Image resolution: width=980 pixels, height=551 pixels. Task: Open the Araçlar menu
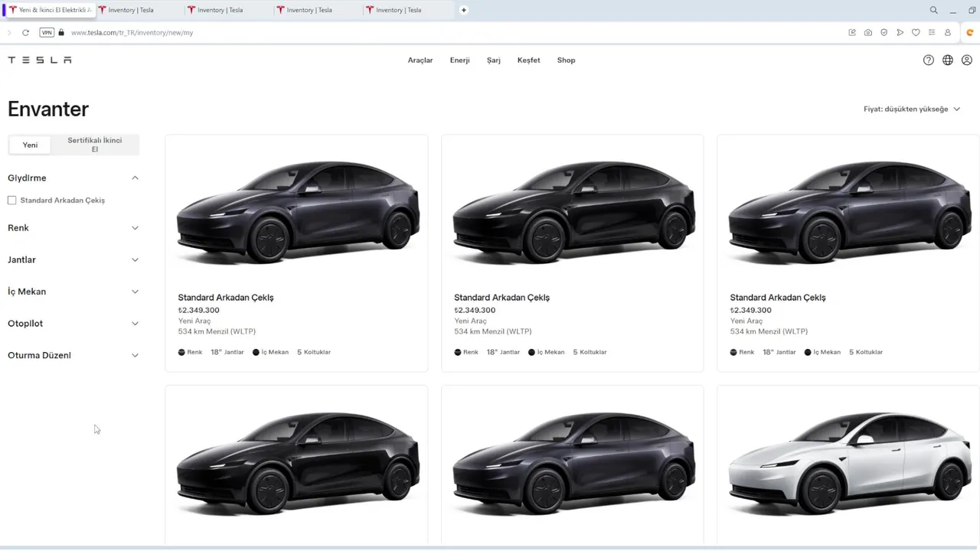420,60
